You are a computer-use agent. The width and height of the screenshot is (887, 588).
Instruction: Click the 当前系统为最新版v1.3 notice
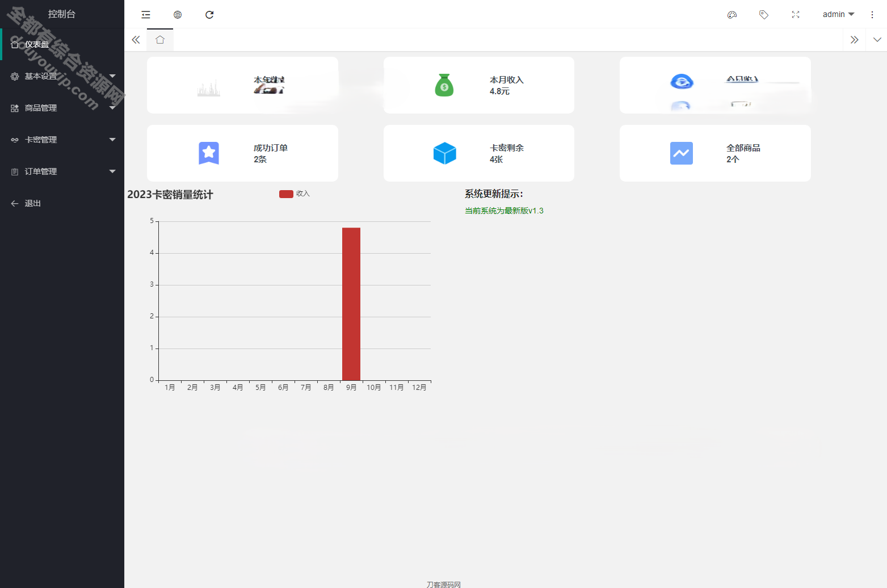[x=504, y=211]
